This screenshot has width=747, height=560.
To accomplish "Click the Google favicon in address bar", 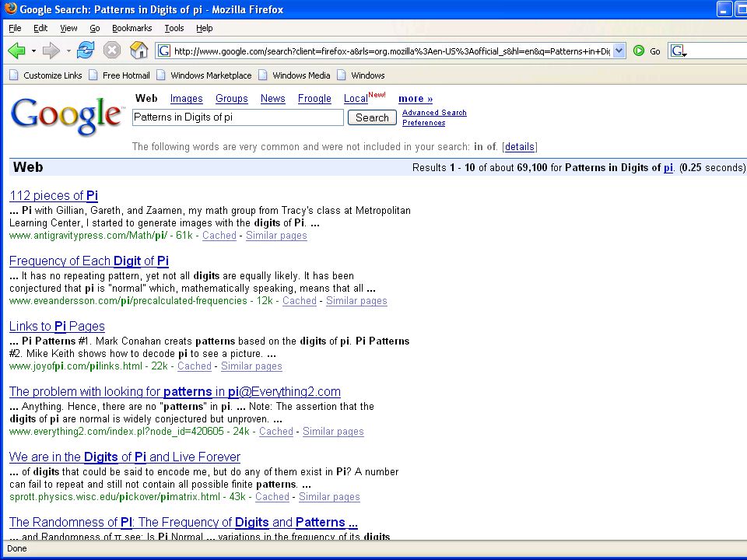I will pyautogui.click(x=163, y=51).
